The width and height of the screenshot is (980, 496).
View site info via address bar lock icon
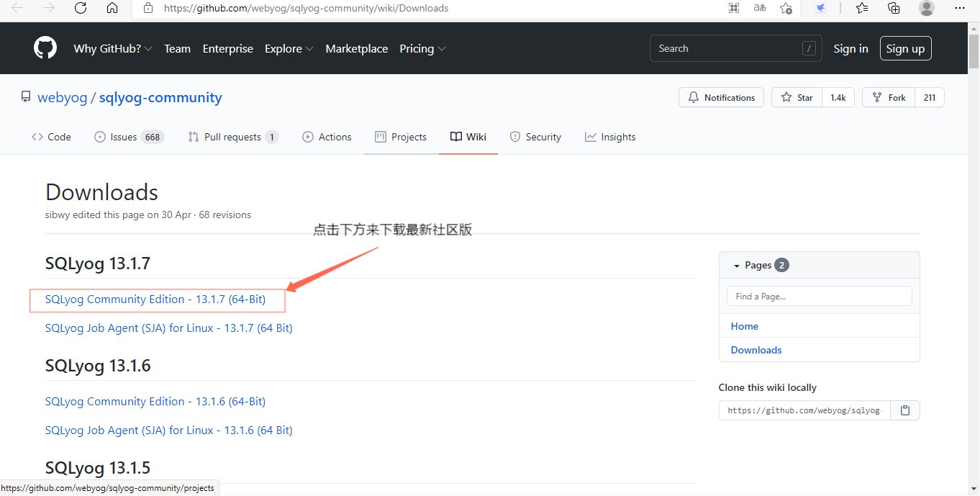[148, 8]
